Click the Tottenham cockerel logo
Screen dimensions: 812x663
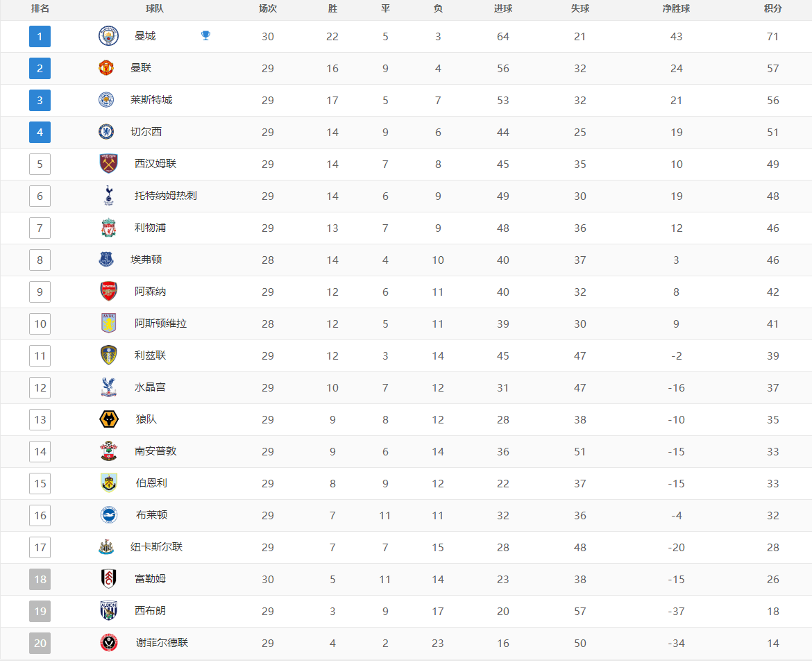(108, 196)
